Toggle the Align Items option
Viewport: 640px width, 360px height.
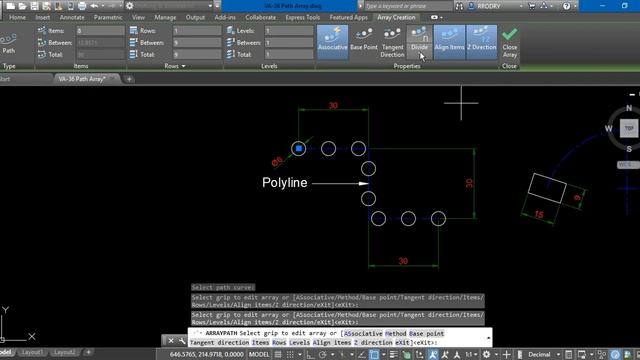(x=449, y=42)
